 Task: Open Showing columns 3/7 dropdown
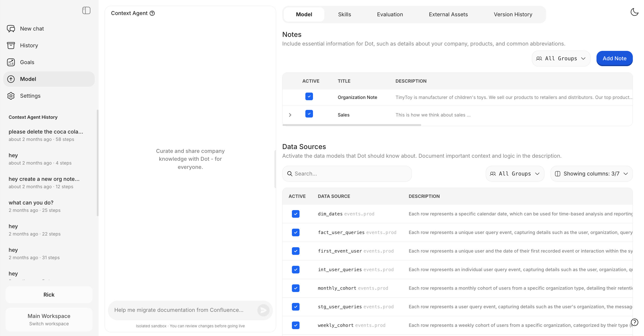(591, 174)
